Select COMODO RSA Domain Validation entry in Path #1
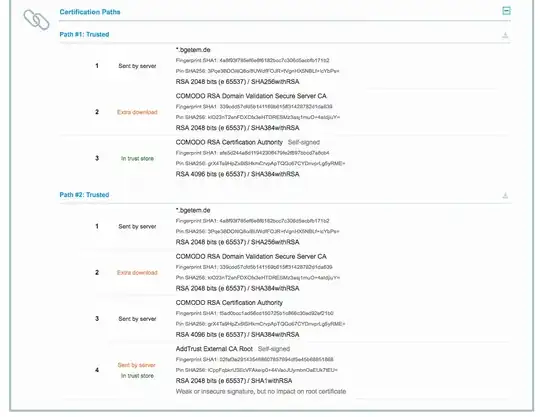 [x=251, y=96]
